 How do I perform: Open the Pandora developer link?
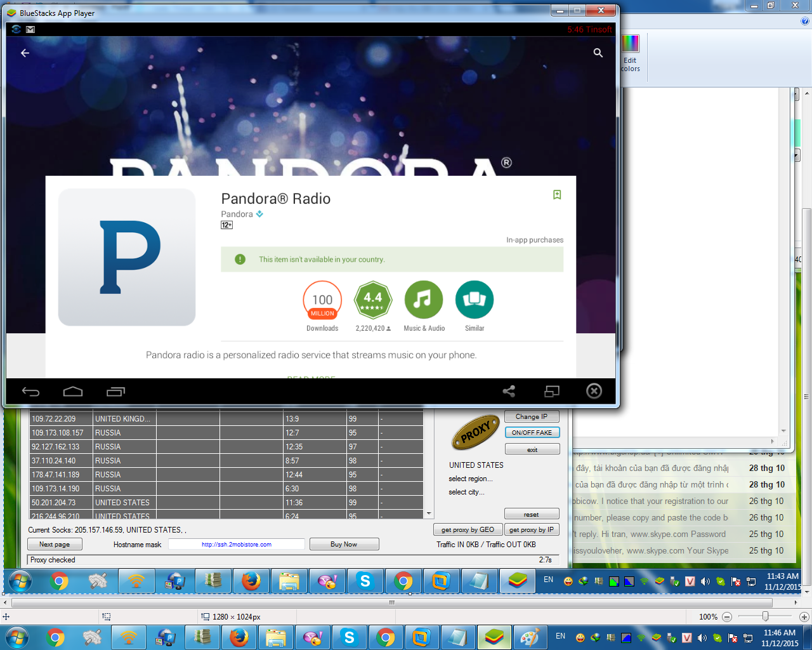click(237, 215)
